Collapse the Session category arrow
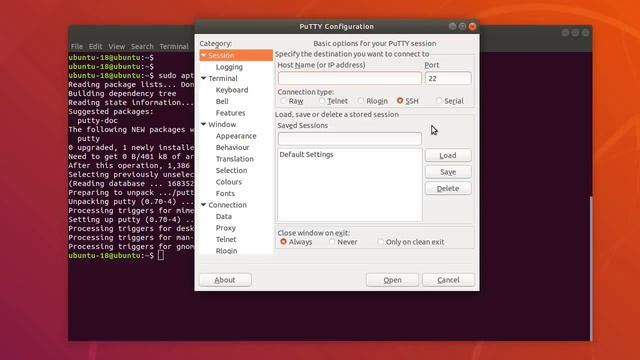 (203, 55)
